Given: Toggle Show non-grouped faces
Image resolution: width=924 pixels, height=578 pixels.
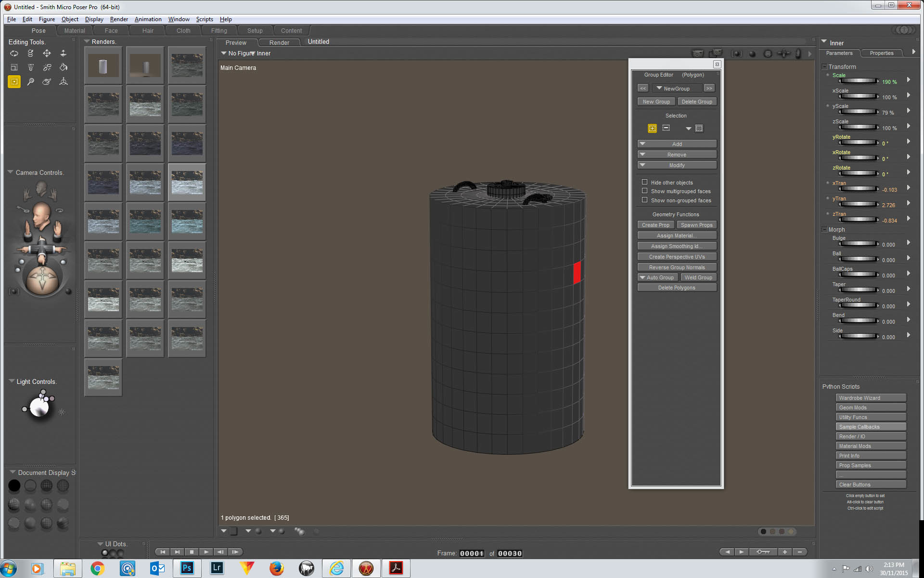Looking at the screenshot, I should click(644, 200).
